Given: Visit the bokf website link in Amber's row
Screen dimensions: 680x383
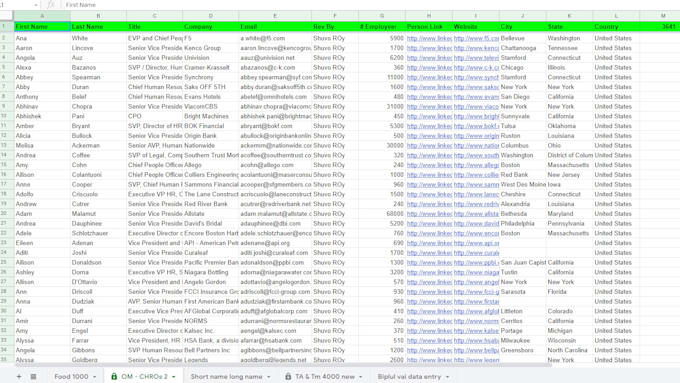Looking at the screenshot, I should tap(476, 126).
